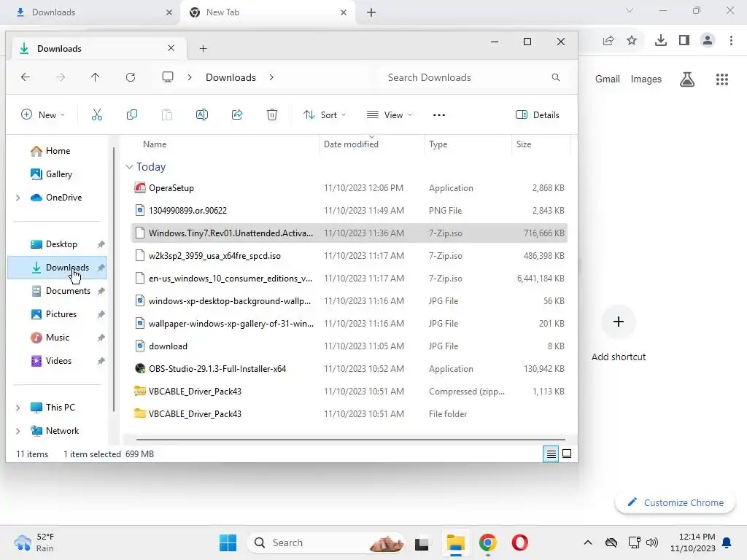
Task: Toggle Chrome side panel icon
Action: (x=684, y=41)
